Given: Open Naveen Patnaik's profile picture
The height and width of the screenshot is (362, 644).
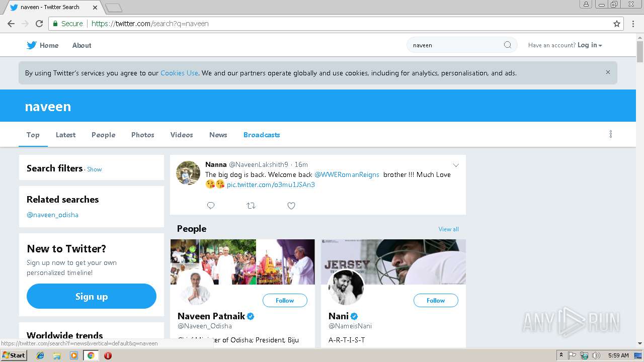Looking at the screenshot, I should 194,287.
